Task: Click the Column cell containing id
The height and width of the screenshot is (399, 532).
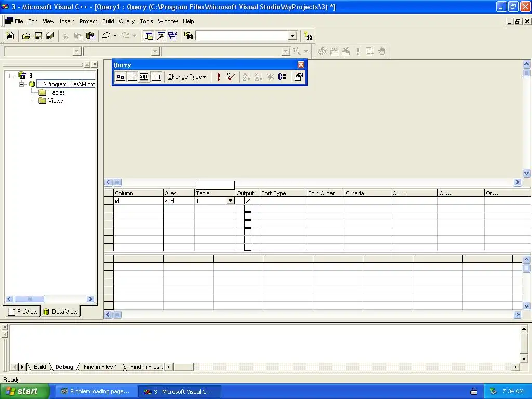Action: click(x=138, y=201)
